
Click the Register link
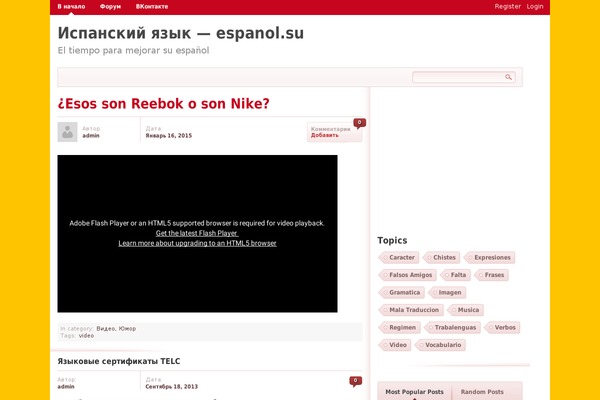pos(507,7)
